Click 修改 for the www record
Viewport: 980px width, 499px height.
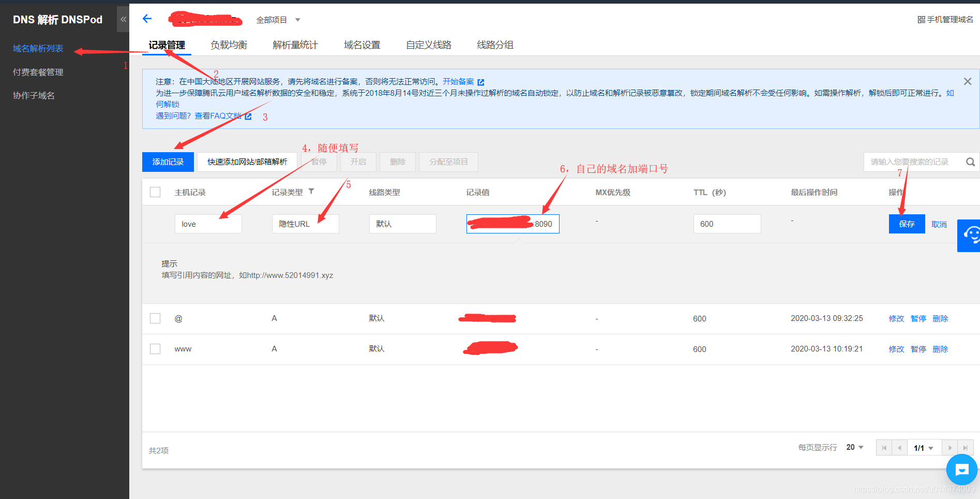896,349
